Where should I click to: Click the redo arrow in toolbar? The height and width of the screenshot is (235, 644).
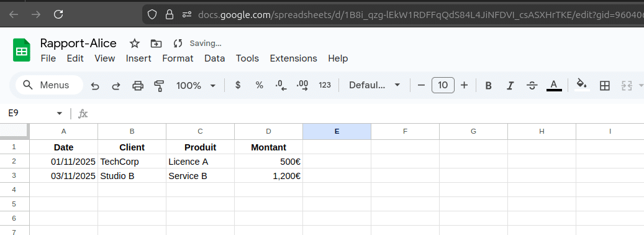click(116, 85)
